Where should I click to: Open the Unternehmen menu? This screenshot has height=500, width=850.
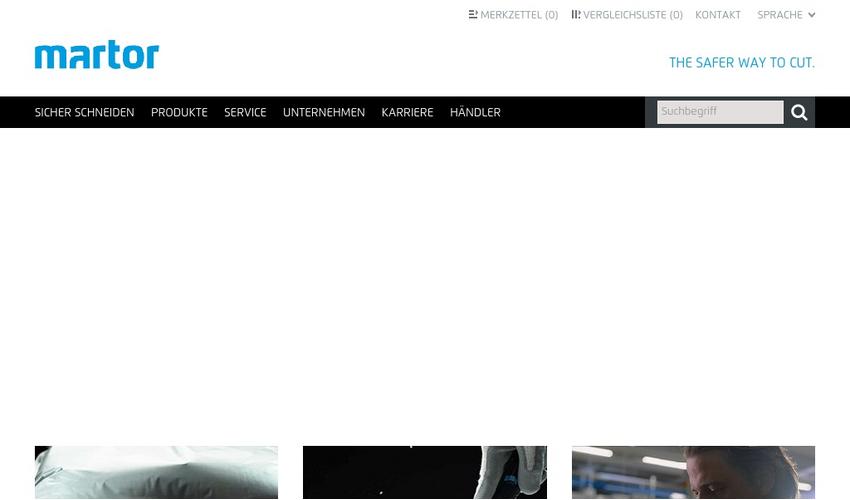tap(324, 112)
